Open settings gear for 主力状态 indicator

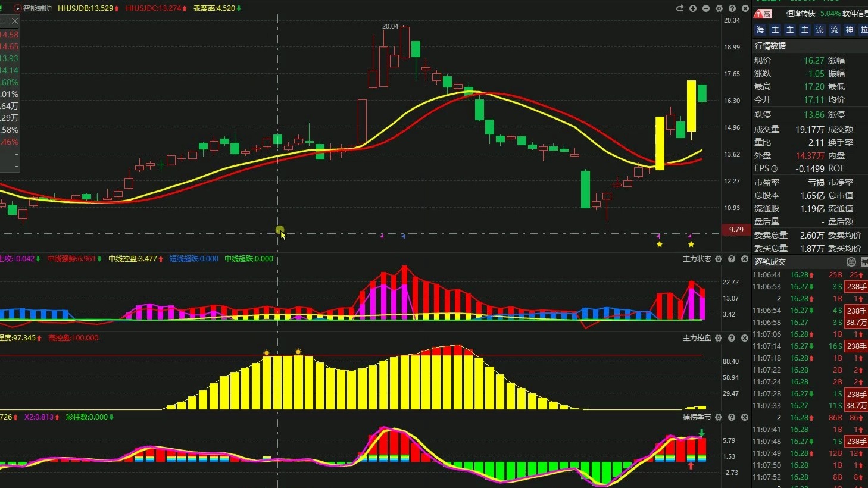tap(719, 259)
